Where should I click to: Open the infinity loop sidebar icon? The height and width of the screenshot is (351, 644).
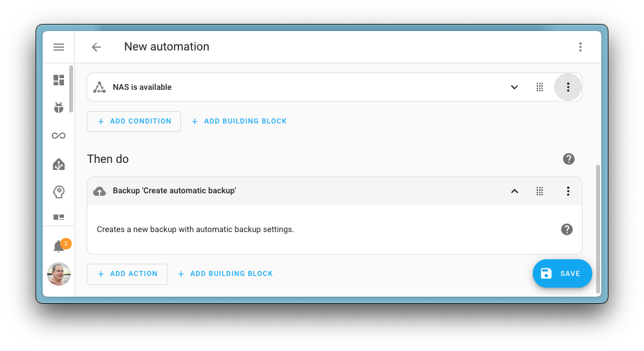tap(59, 136)
